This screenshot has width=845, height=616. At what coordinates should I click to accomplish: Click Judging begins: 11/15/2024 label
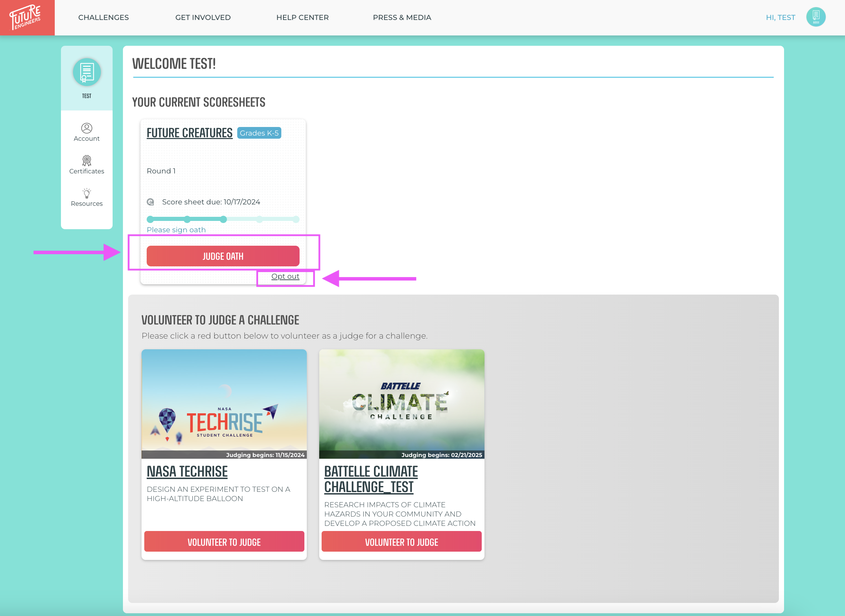point(265,455)
